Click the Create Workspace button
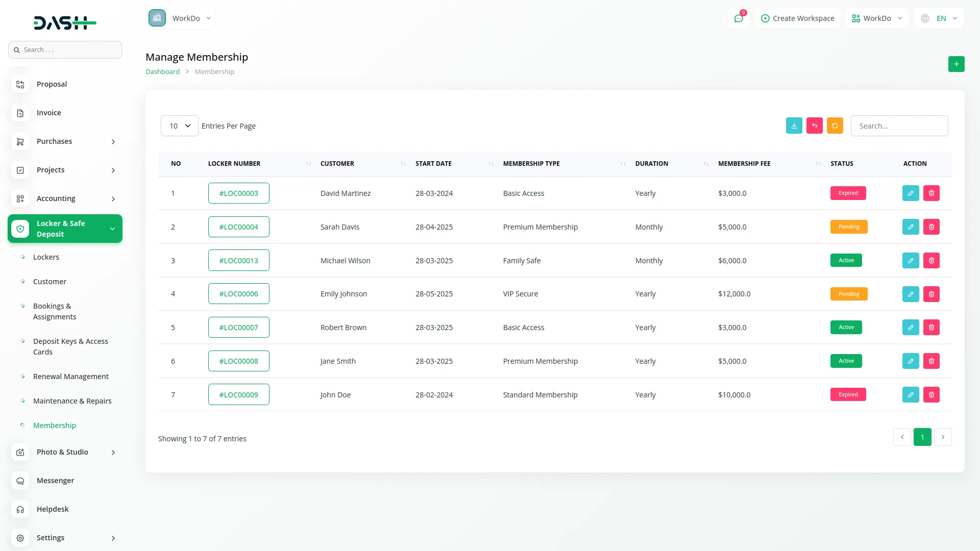Viewport: 980px width, 551px height. point(797,18)
